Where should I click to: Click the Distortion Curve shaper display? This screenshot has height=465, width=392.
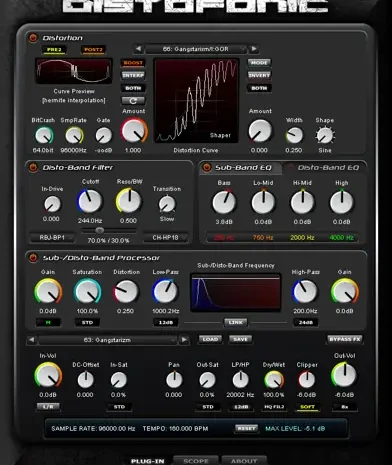coord(196,101)
